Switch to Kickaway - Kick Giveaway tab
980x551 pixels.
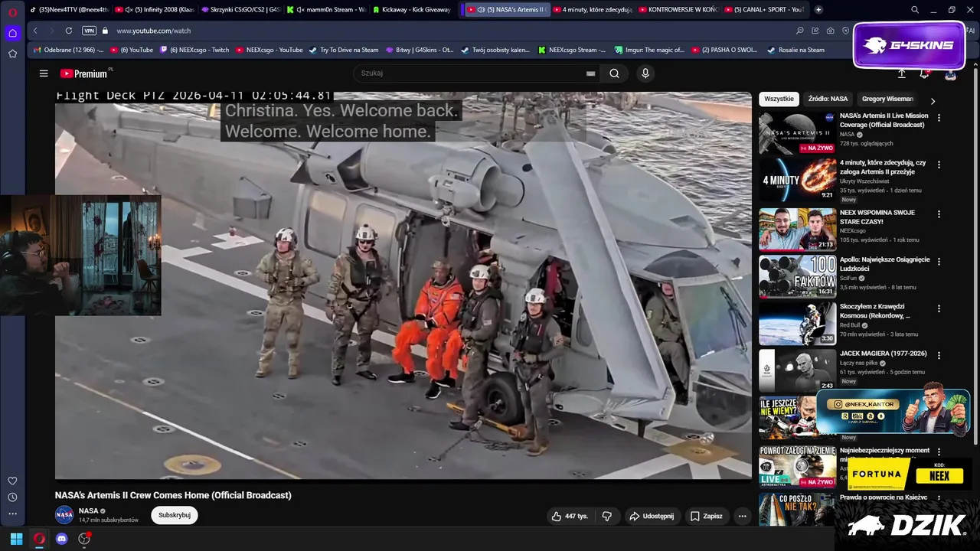point(414,10)
